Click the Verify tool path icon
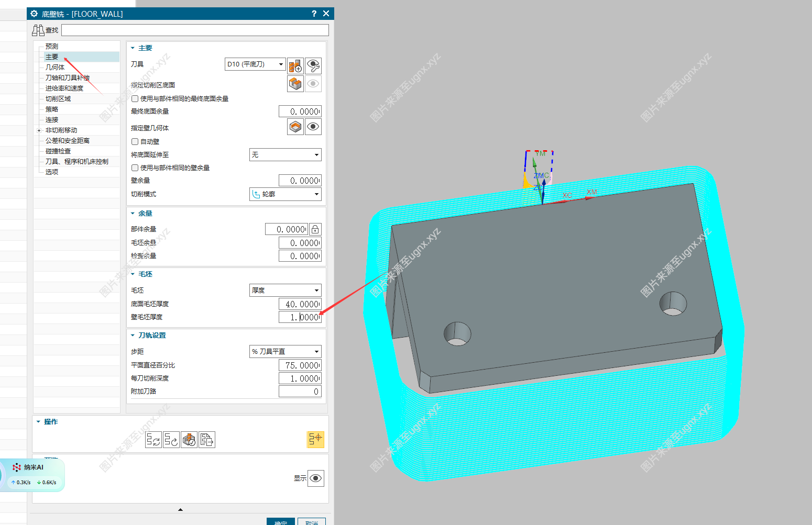Image resolution: width=812 pixels, height=525 pixels. (189, 440)
